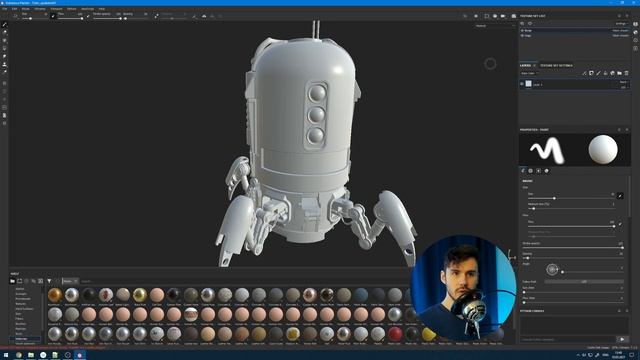Open File Explorer from the taskbar
The image size is (640, 360).
(31, 355)
